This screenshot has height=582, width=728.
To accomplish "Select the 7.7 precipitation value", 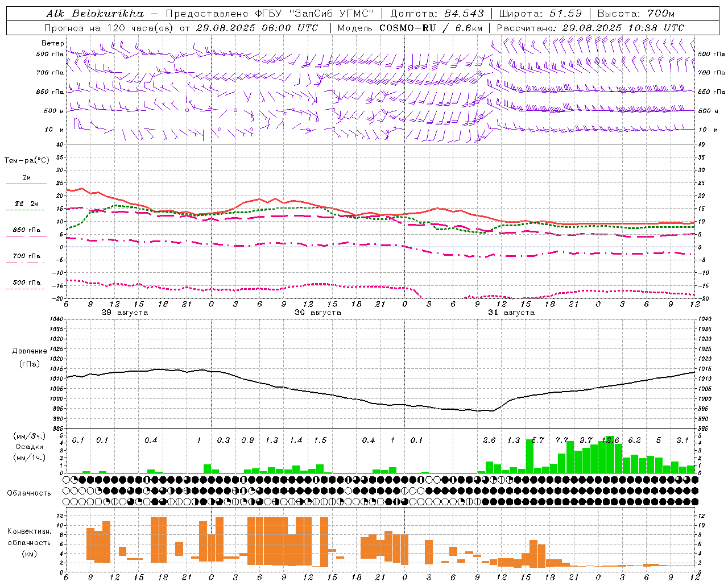I will click(x=562, y=440).
